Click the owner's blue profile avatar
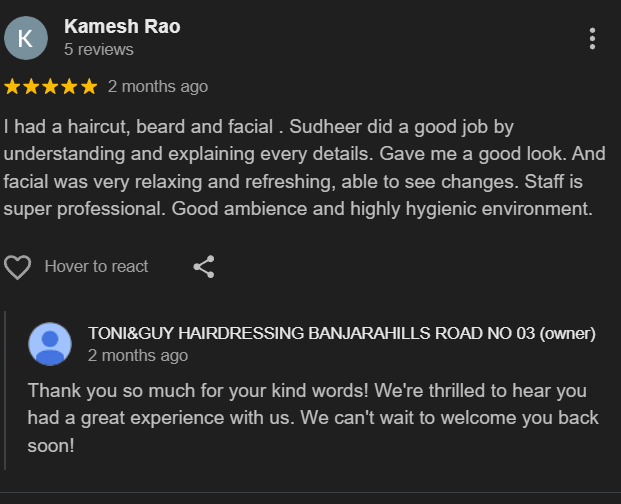621x504 pixels. [x=50, y=343]
